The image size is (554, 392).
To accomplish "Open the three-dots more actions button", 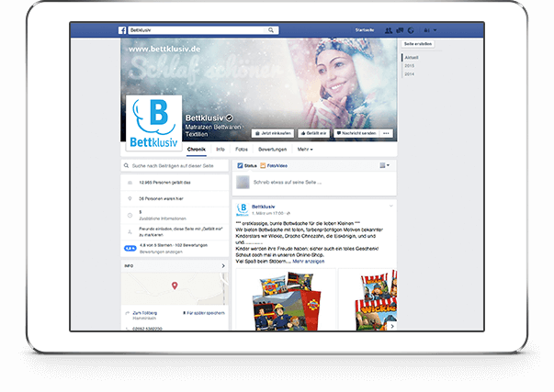I will click(386, 133).
